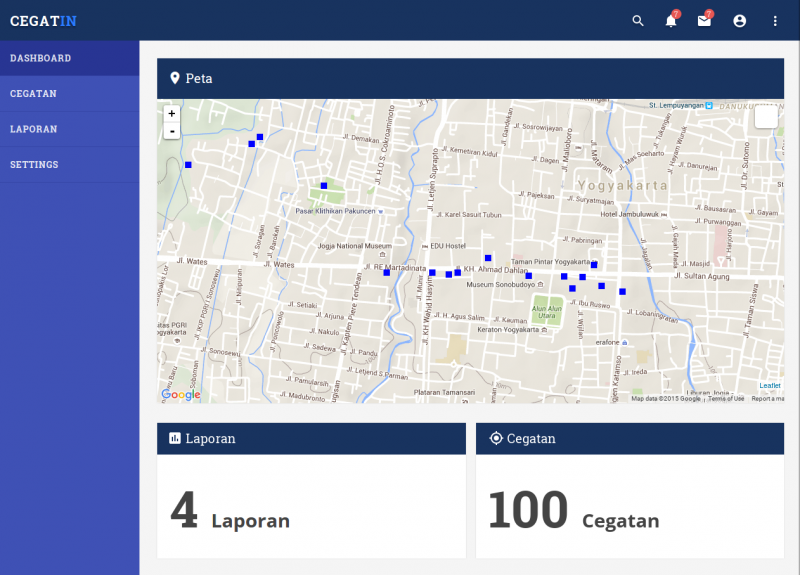
Task: Click the CEGATIN logo in header
Action: pyautogui.click(x=43, y=21)
